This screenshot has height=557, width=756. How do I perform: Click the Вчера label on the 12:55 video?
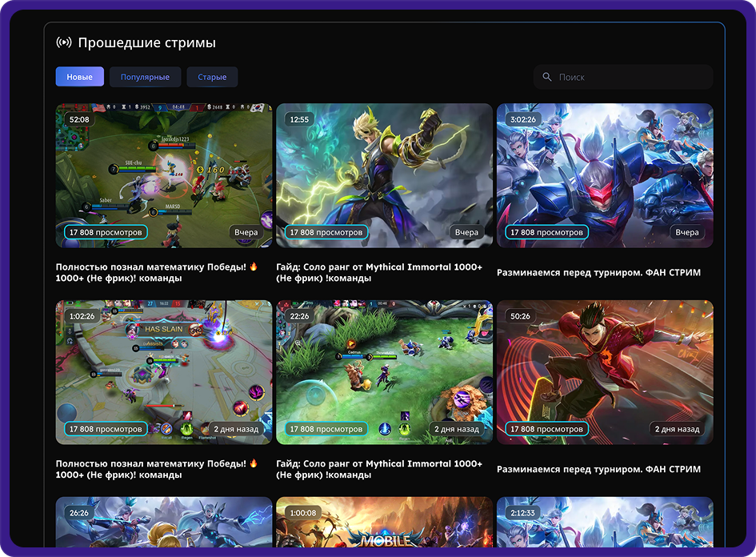466,232
